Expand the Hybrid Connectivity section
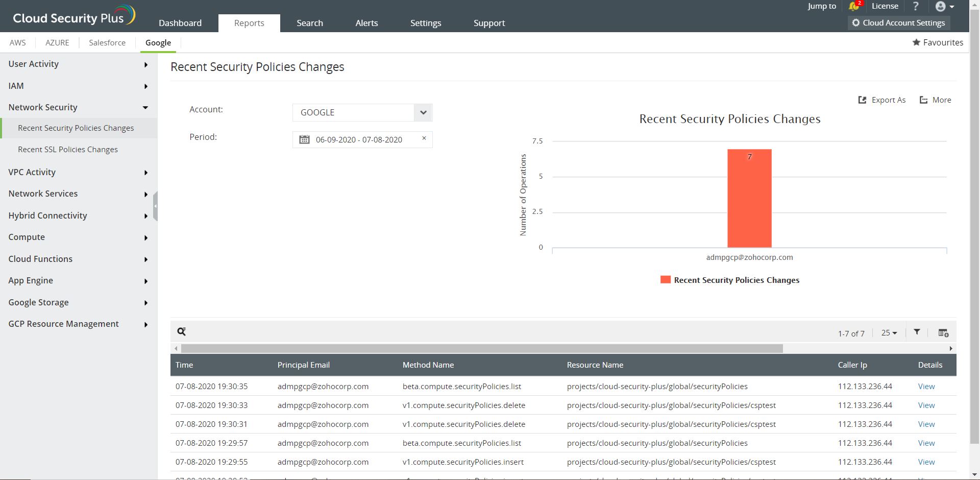 pyautogui.click(x=79, y=215)
